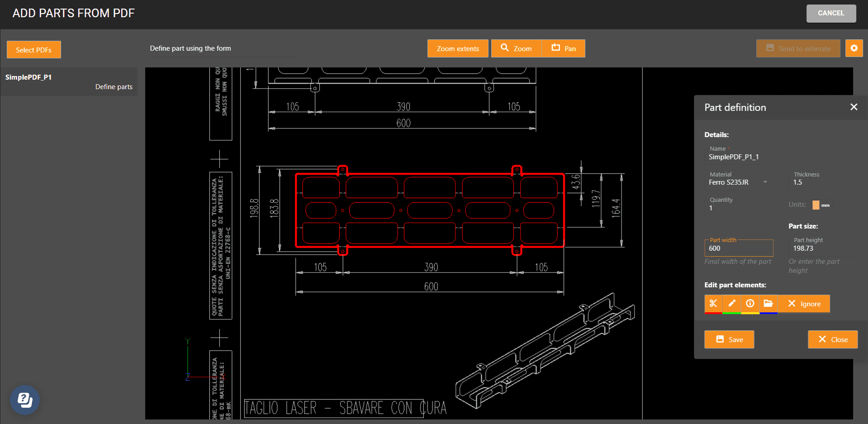Image resolution: width=868 pixels, height=424 pixels.
Task: Activate the Pan tool
Action: [563, 48]
